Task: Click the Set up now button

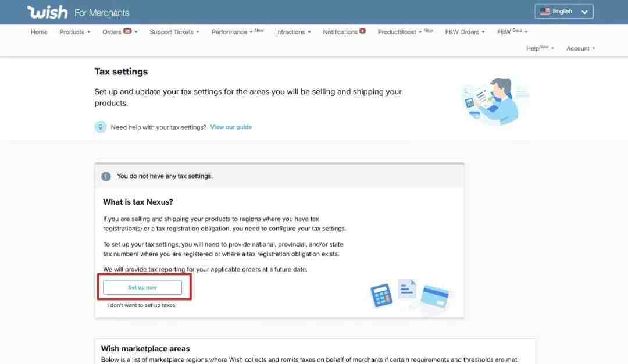Action: pos(142,287)
